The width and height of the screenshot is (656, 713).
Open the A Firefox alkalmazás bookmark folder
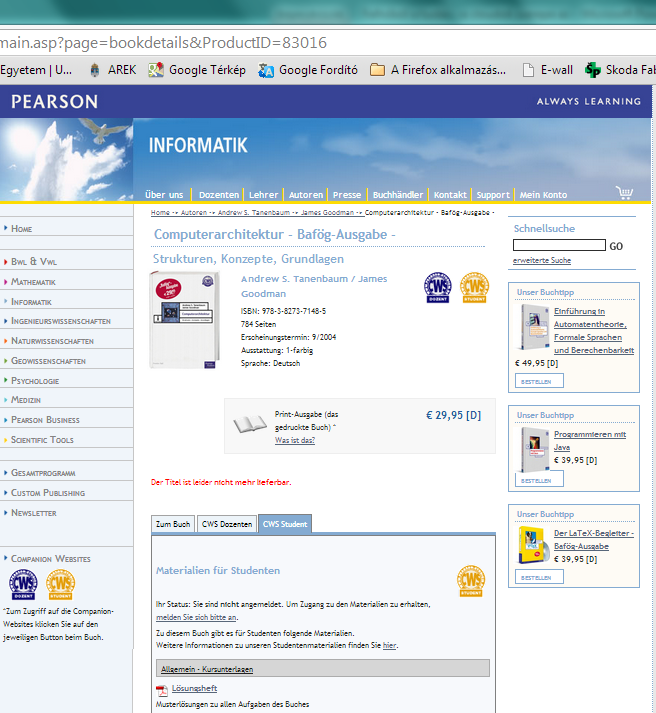pyautogui.click(x=438, y=70)
